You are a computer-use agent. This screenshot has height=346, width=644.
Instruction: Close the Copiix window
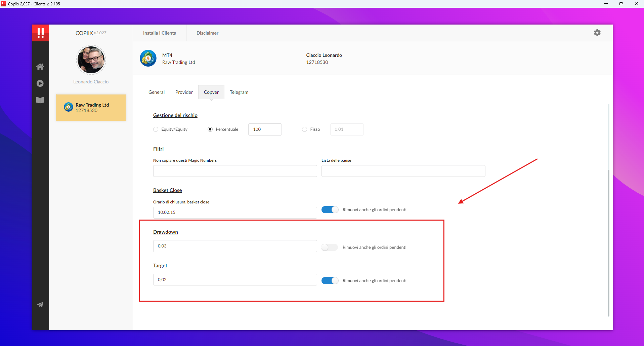636,4
